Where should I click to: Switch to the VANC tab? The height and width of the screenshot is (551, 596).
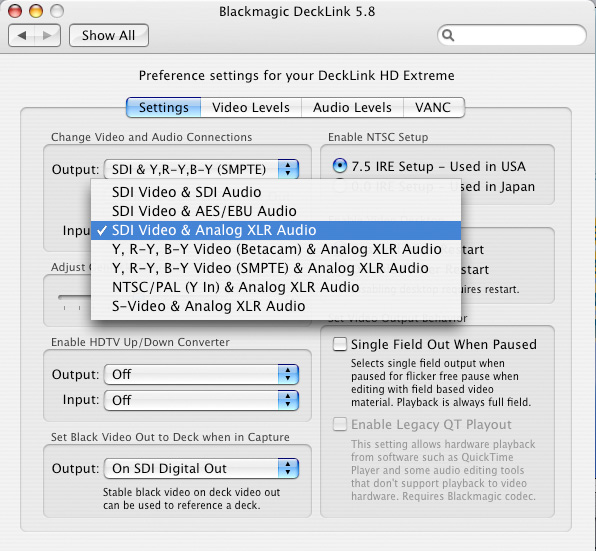[x=433, y=108]
